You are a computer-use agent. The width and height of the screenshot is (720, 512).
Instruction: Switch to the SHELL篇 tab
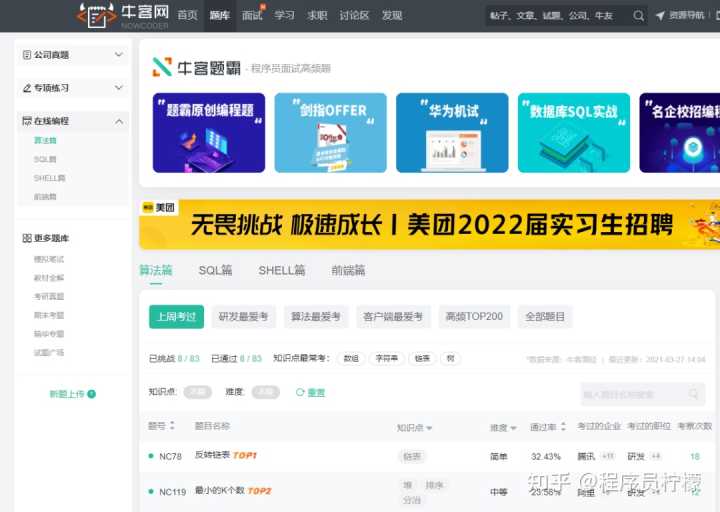pyautogui.click(x=282, y=270)
